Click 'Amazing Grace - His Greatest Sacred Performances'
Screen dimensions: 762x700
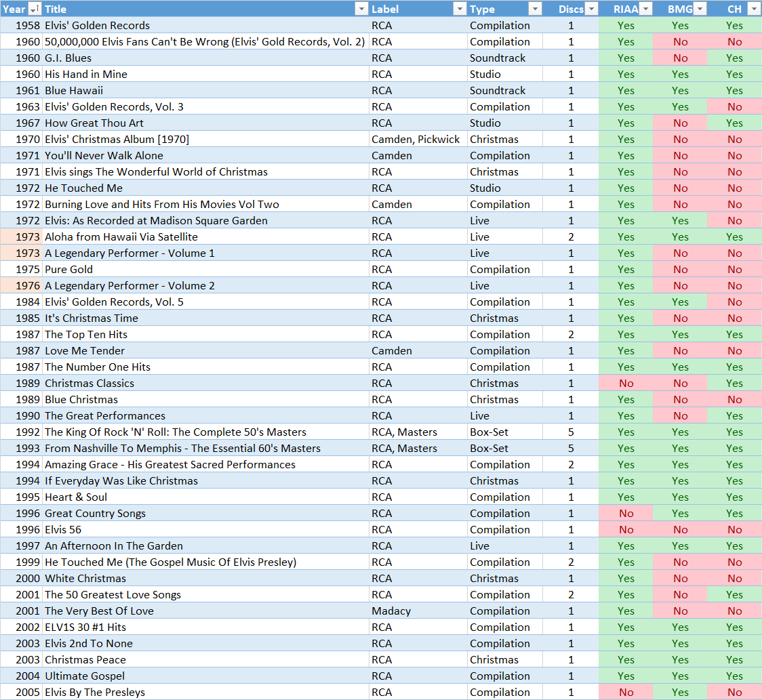pos(205,465)
